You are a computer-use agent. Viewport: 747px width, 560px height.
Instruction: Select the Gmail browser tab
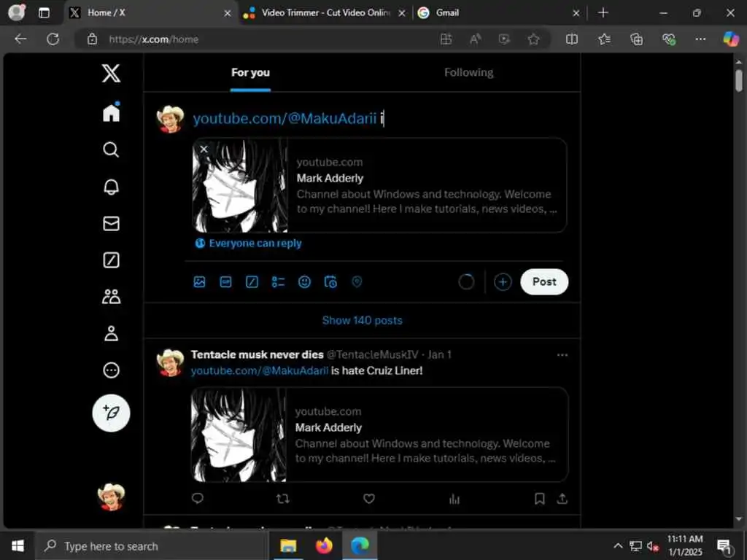click(499, 13)
